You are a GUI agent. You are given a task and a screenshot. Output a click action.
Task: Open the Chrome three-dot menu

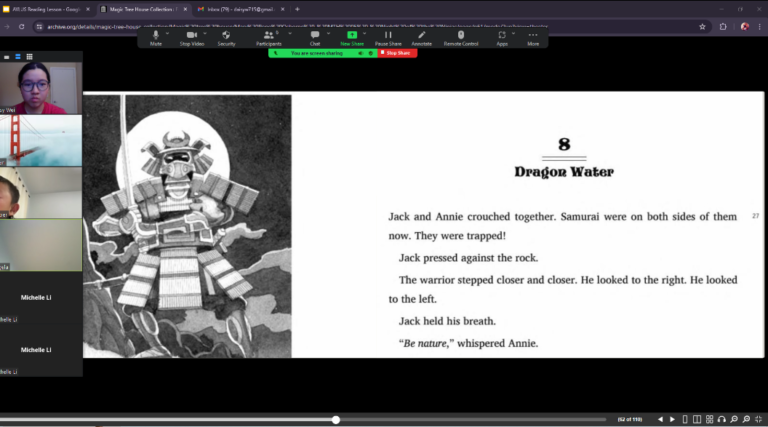click(x=760, y=27)
